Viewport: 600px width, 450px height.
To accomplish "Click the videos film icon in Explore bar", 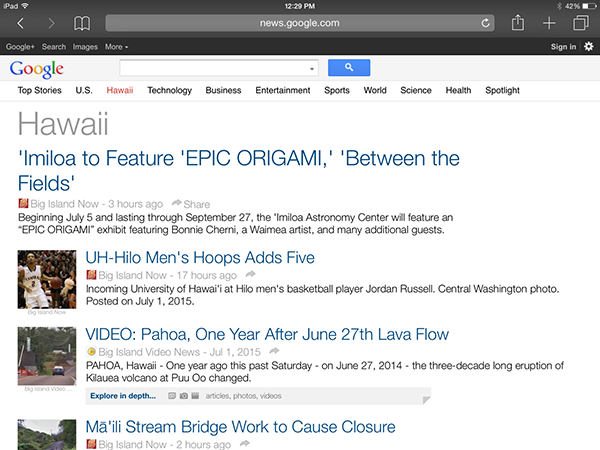I will [195, 396].
